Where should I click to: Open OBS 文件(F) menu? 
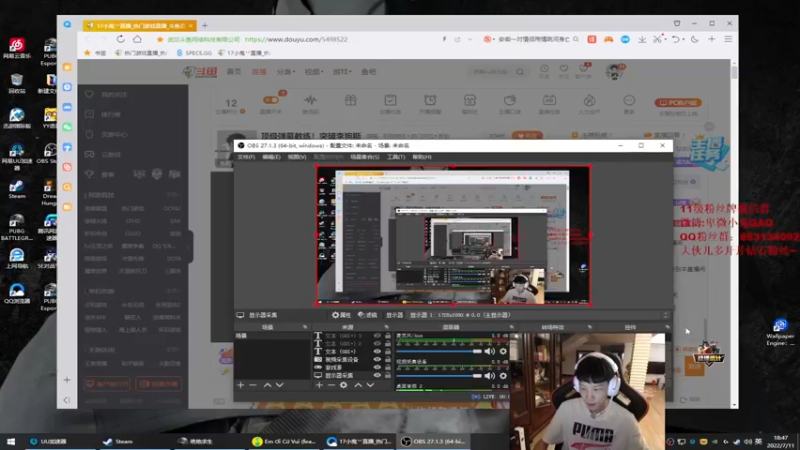click(x=246, y=157)
